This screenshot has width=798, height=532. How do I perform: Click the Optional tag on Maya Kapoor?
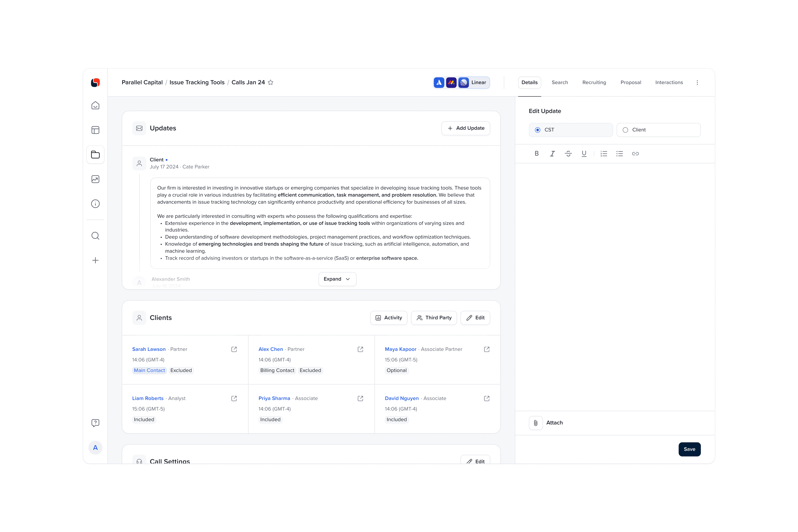point(397,371)
